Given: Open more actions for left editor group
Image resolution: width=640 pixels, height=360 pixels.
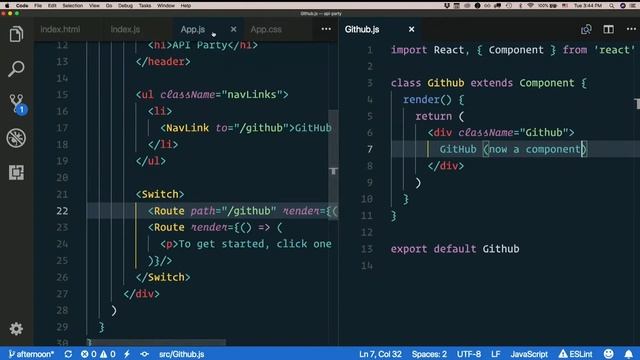Looking at the screenshot, I should click(x=326, y=29).
